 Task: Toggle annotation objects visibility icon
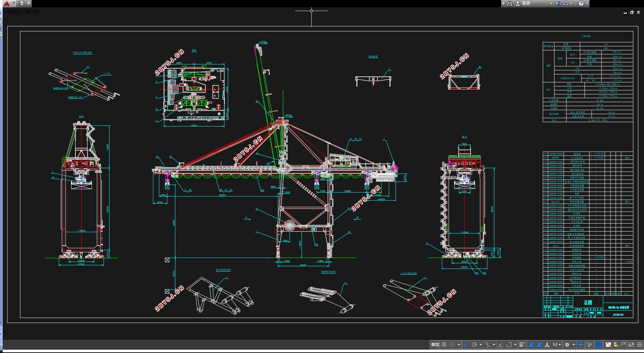pos(531,345)
